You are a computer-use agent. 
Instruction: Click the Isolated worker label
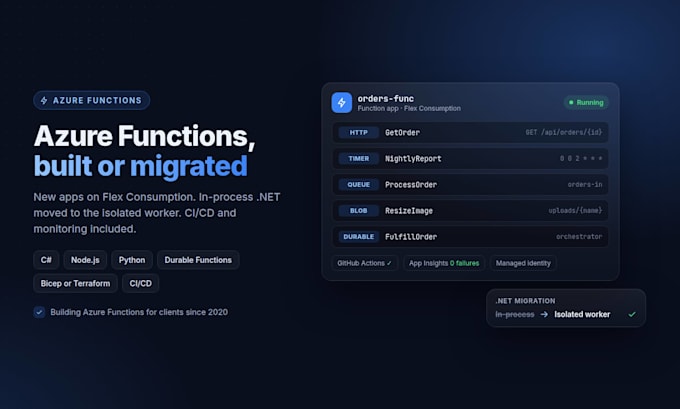582,314
